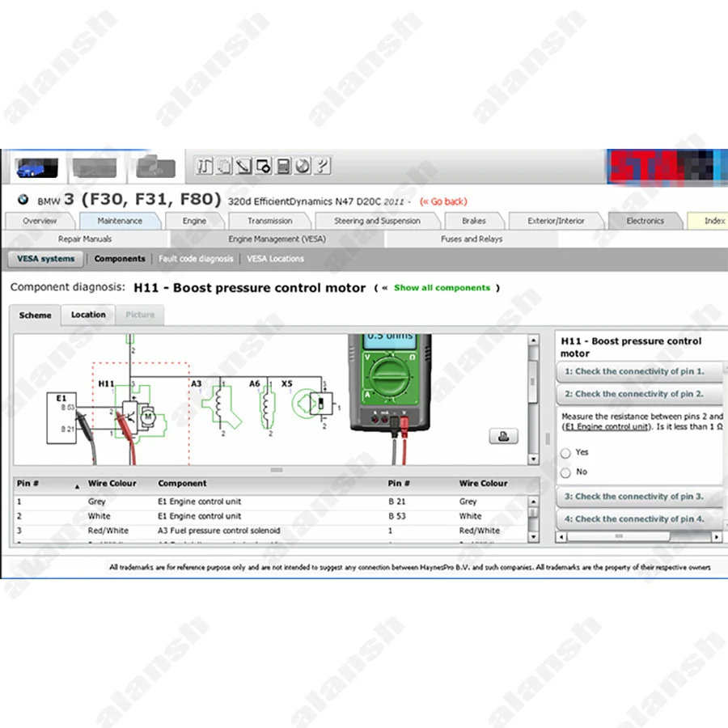Click Show all components link
Image resolution: width=728 pixels, height=728 pixels.
(442, 288)
